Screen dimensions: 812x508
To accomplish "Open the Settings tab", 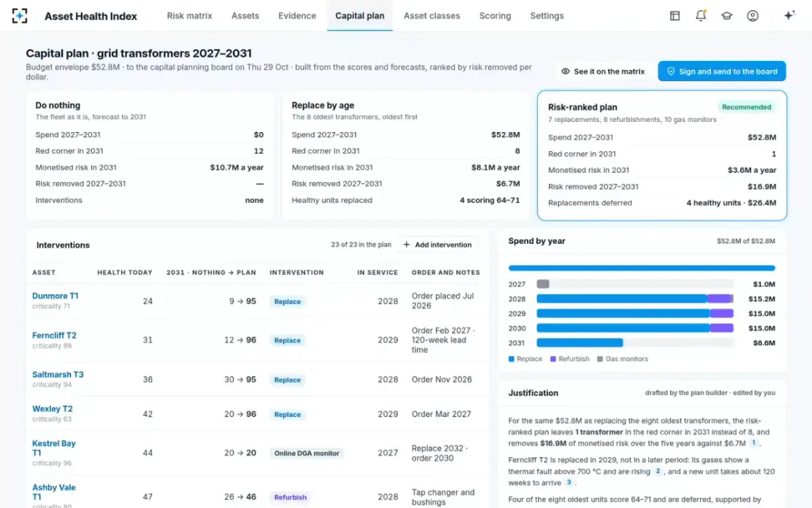I will pos(547,16).
